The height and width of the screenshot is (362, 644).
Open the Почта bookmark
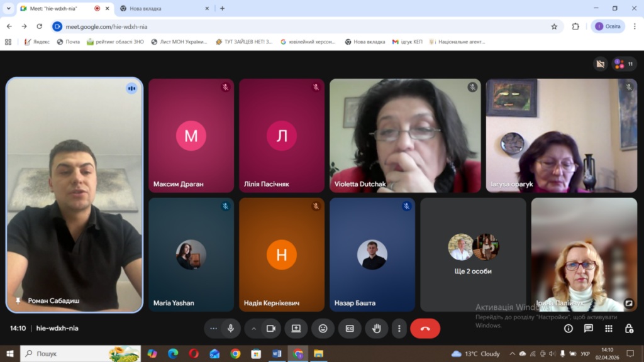pyautogui.click(x=68, y=42)
